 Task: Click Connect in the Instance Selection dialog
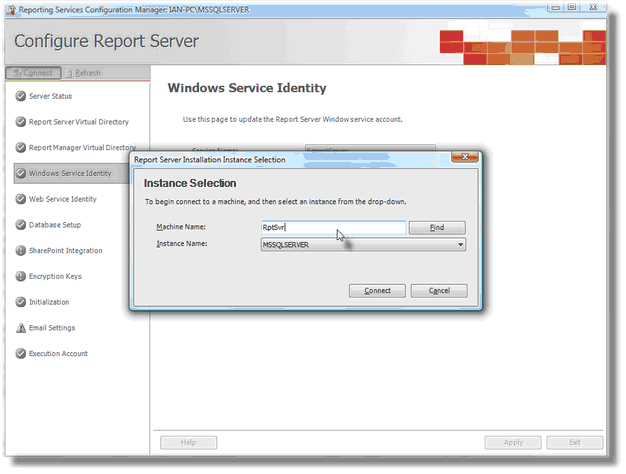tap(377, 291)
